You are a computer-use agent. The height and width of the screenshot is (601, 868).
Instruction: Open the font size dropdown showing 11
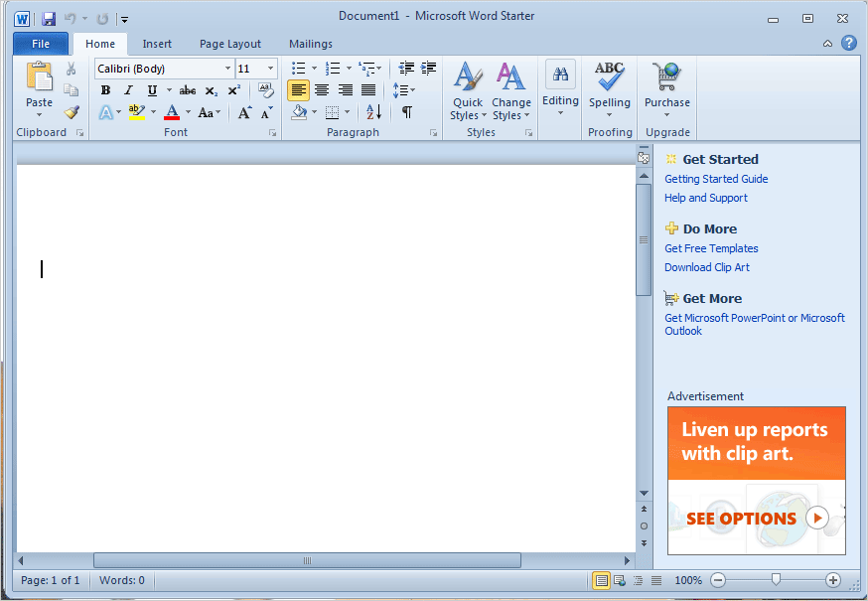pos(270,69)
